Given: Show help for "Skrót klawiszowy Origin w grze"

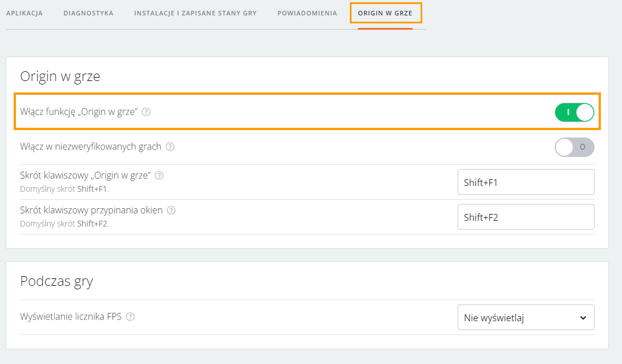Looking at the screenshot, I should click(159, 176).
